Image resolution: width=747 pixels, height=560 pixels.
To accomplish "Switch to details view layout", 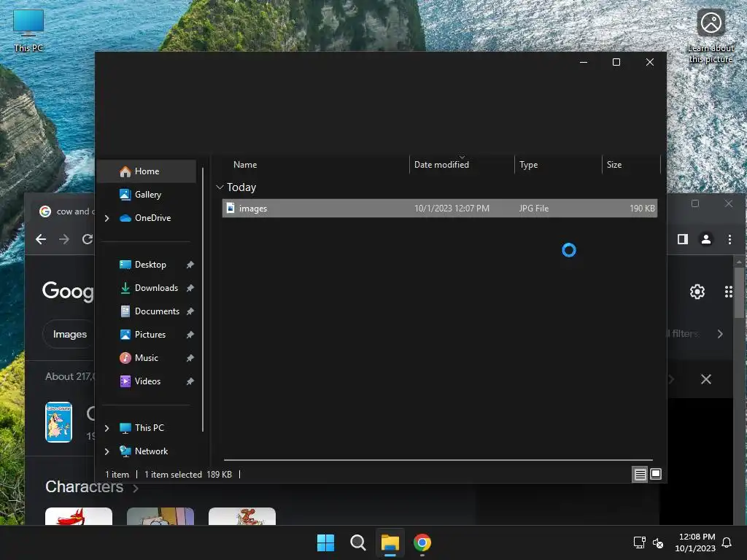I will tap(640, 474).
